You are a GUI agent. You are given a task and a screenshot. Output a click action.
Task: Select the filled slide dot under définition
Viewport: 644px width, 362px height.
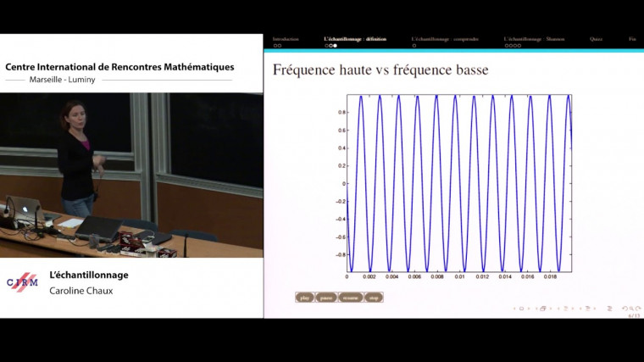pos(335,46)
